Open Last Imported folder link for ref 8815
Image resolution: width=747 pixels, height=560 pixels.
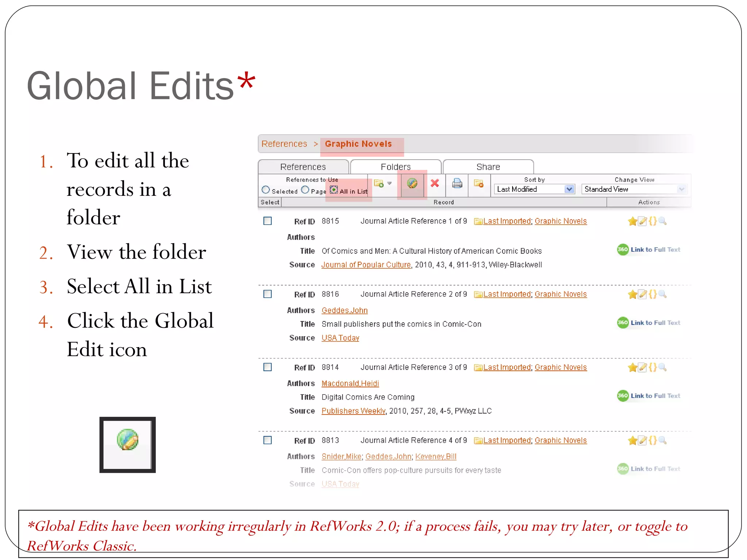[507, 221]
